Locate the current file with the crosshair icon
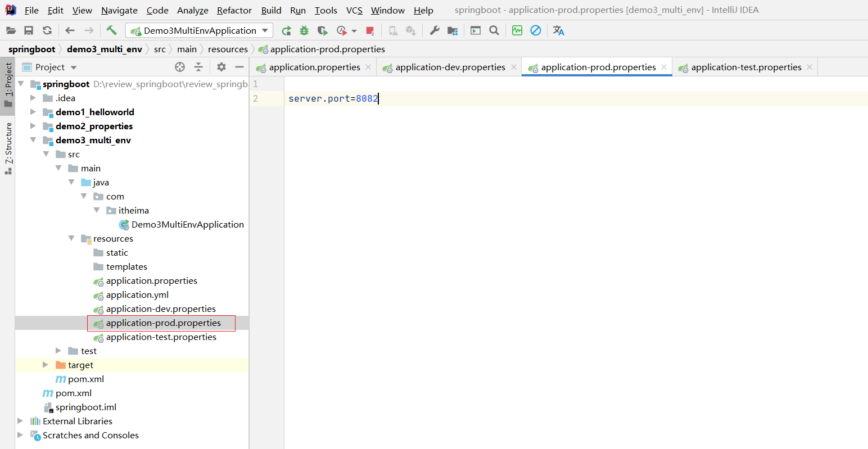This screenshot has height=449, width=868. pyautogui.click(x=180, y=67)
